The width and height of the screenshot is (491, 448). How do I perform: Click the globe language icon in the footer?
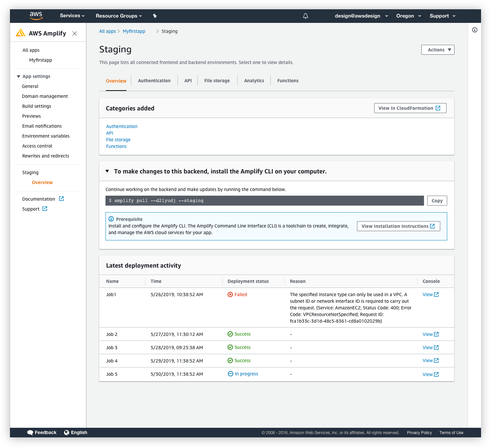click(67, 432)
